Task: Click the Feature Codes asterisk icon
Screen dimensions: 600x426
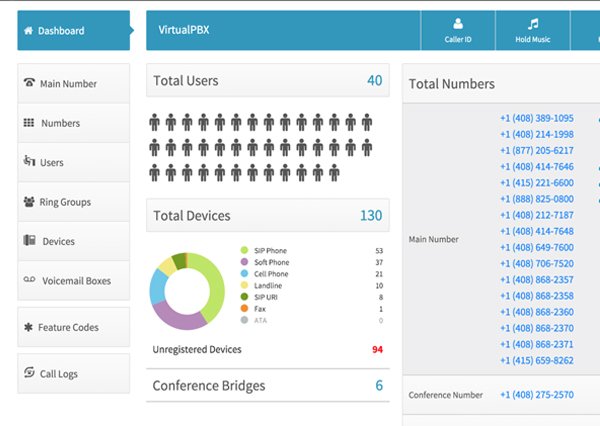Action: pos(28,327)
